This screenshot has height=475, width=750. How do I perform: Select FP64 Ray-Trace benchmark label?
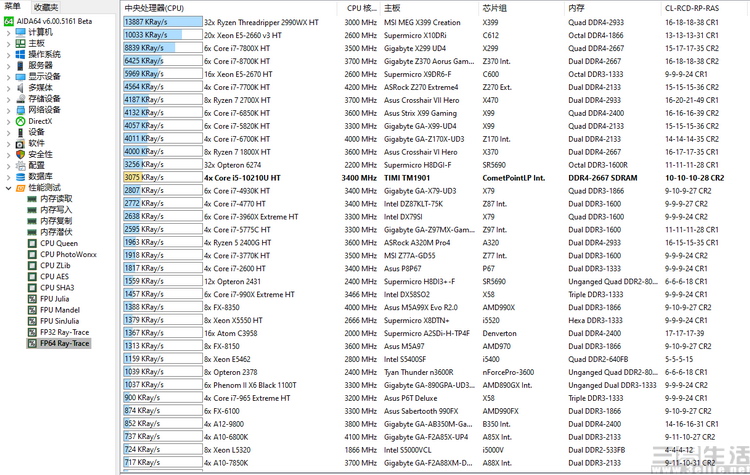point(65,343)
